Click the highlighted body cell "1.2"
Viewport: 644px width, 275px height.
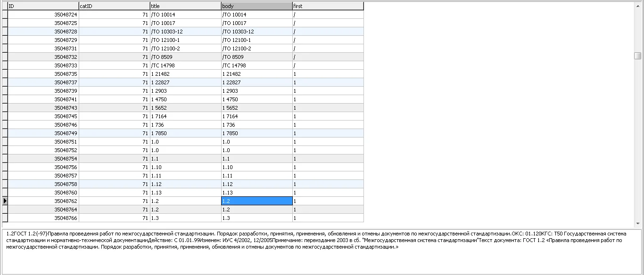click(256, 201)
